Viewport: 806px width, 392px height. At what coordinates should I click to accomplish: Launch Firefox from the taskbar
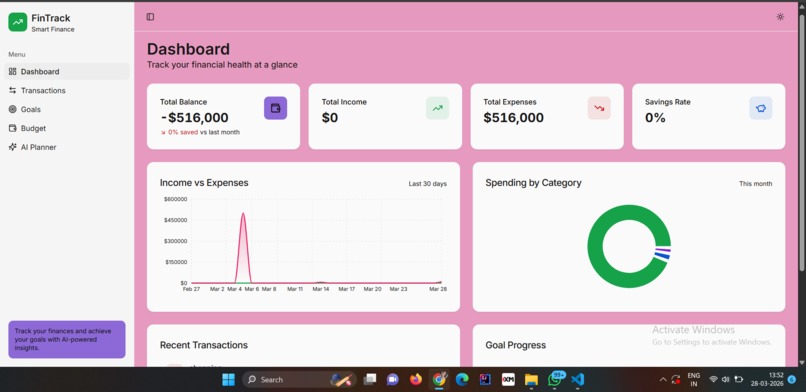416,380
